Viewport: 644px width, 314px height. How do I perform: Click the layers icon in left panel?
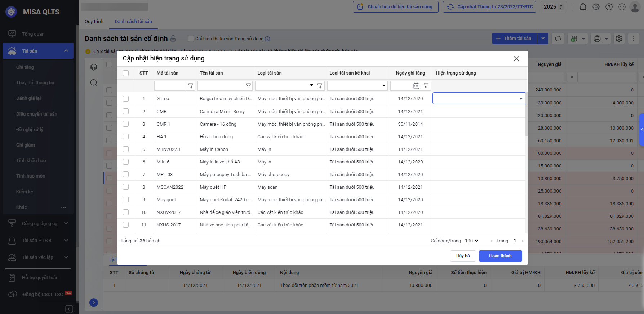coord(94,67)
